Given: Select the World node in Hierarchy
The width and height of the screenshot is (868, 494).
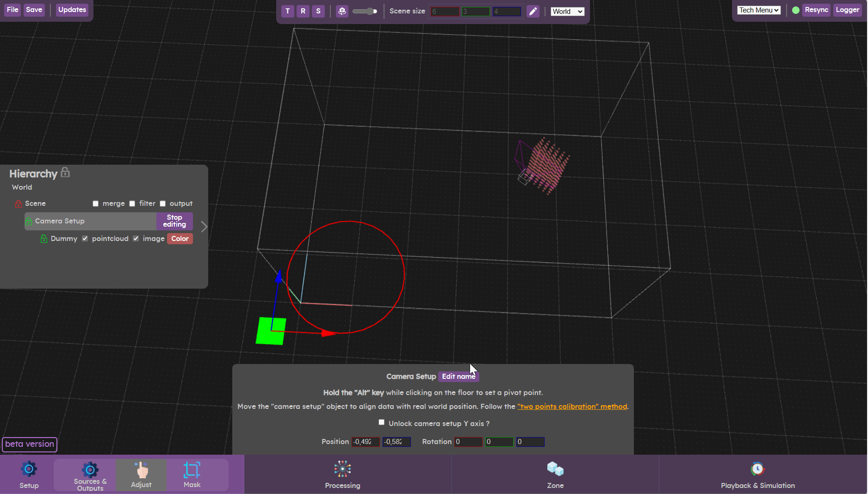Looking at the screenshot, I should [x=22, y=187].
